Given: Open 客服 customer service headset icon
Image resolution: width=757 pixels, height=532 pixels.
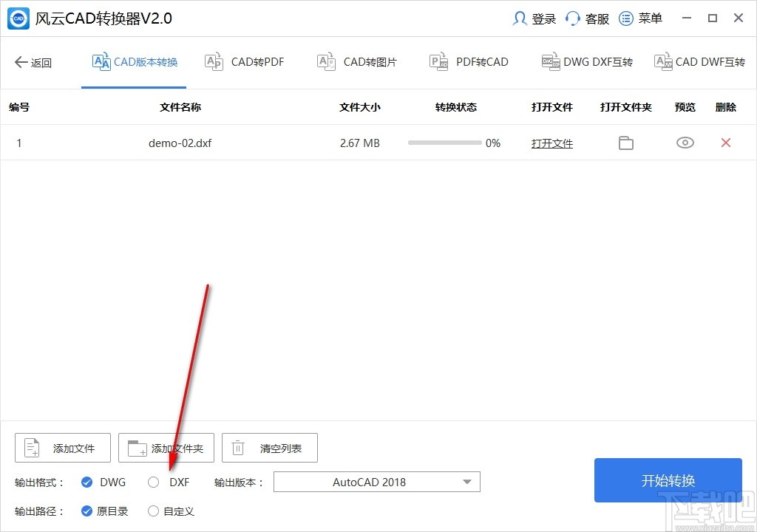Looking at the screenshot, I should click(572, 18).
